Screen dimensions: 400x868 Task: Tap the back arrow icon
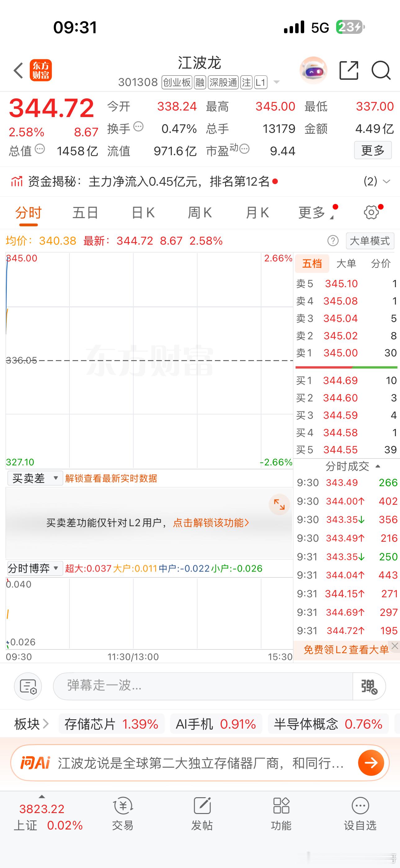tap(18, 70)
